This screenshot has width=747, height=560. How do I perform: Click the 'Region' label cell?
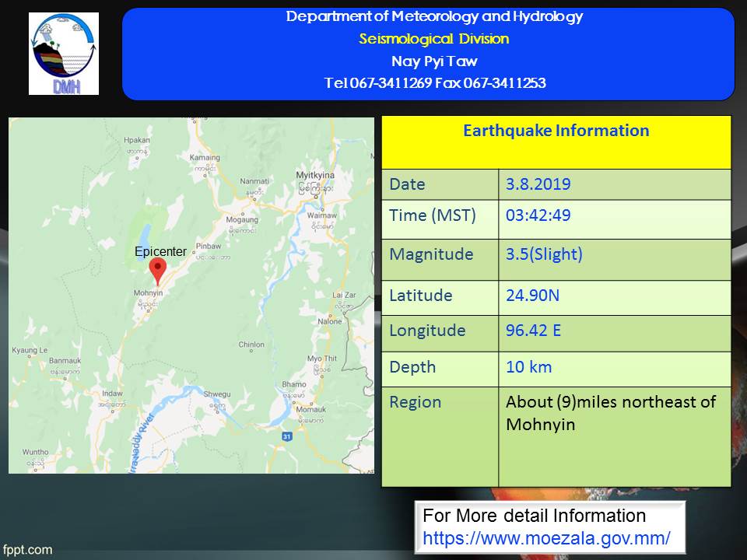(x=440, y=436)
